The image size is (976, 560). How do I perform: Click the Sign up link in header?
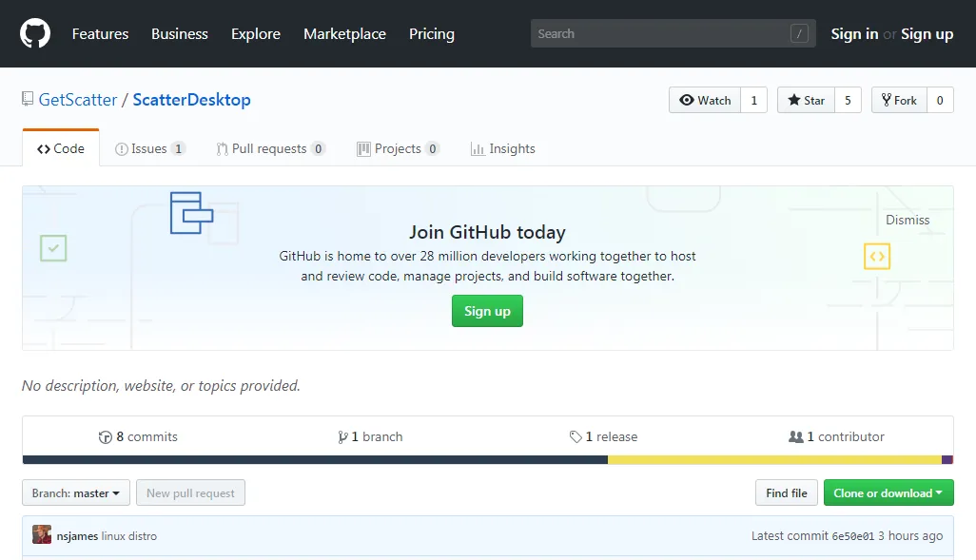coord(927,33)
